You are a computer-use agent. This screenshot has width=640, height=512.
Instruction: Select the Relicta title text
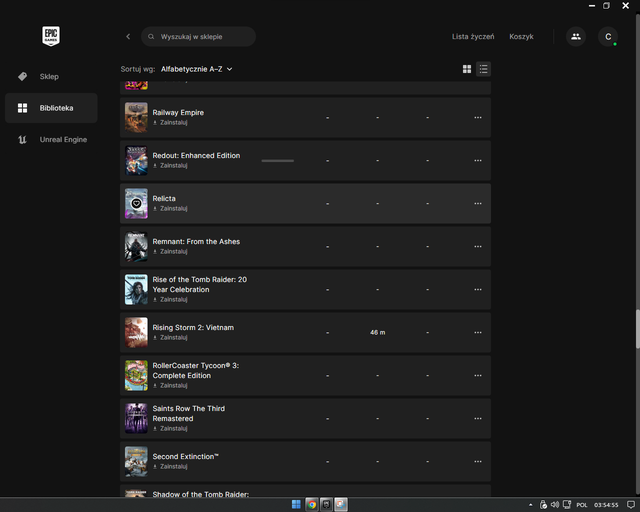[164, 198]
